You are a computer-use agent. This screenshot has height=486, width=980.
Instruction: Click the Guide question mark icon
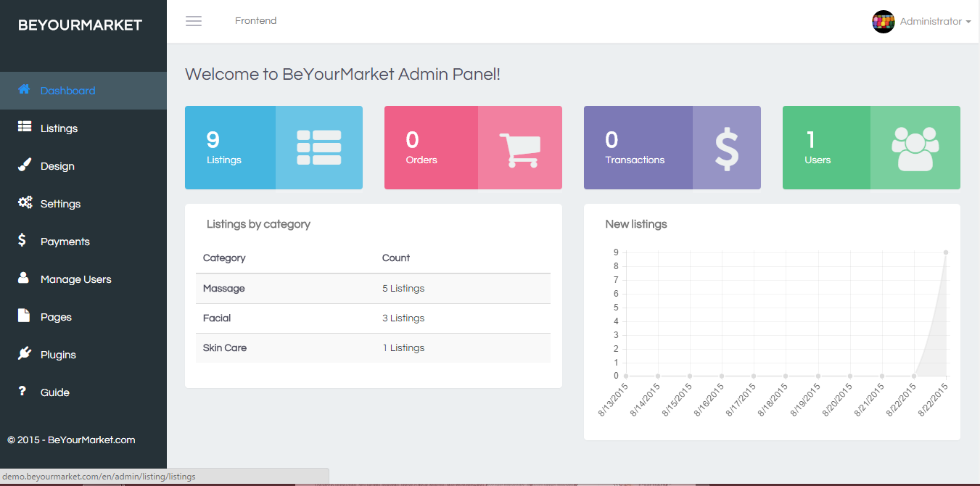[x=22, y=391]
